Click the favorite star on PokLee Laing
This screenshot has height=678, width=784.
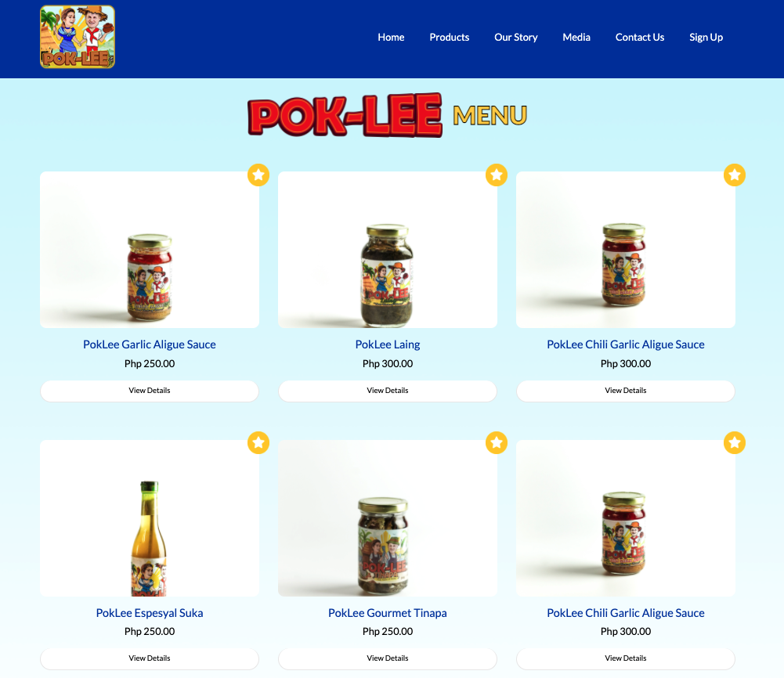497,175
